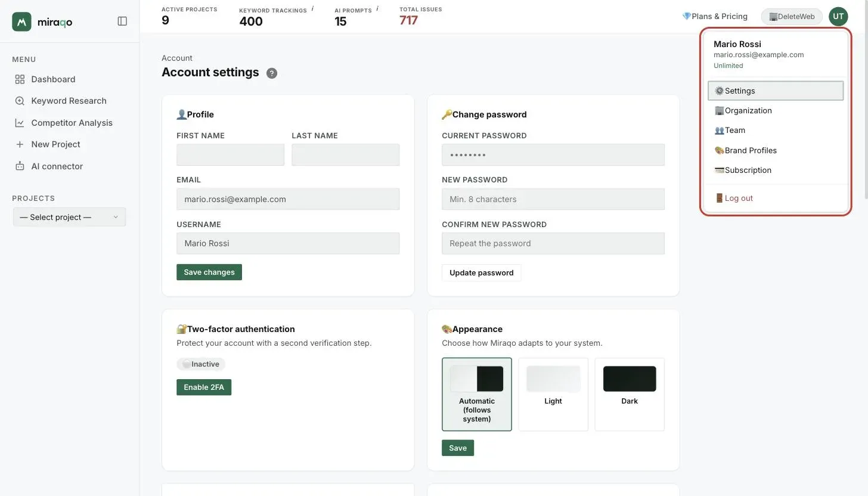Open Subscription from the user menu
Screen dimensions: 868x496
(776, 170)
